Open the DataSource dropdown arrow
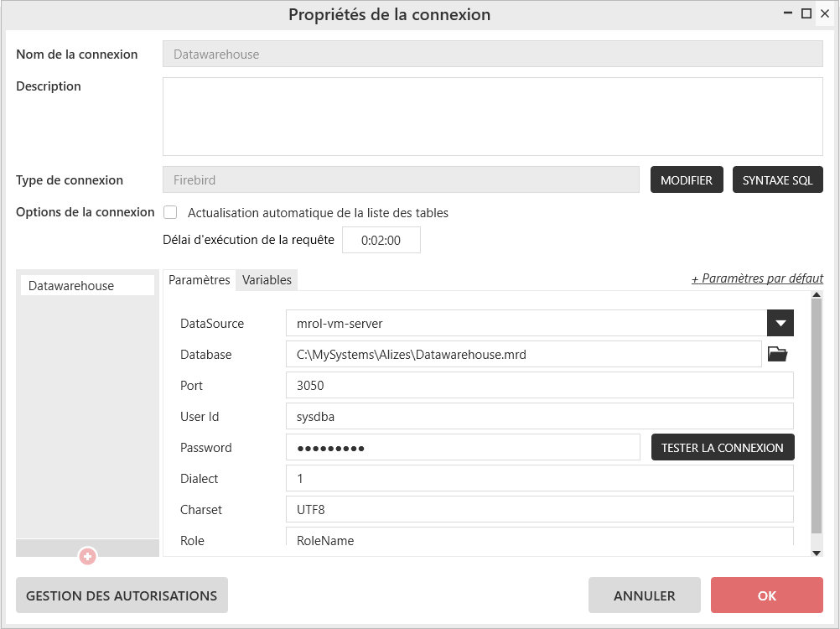Image resolution: width=840 pixels, height=629 pixels. click(780, 324)
